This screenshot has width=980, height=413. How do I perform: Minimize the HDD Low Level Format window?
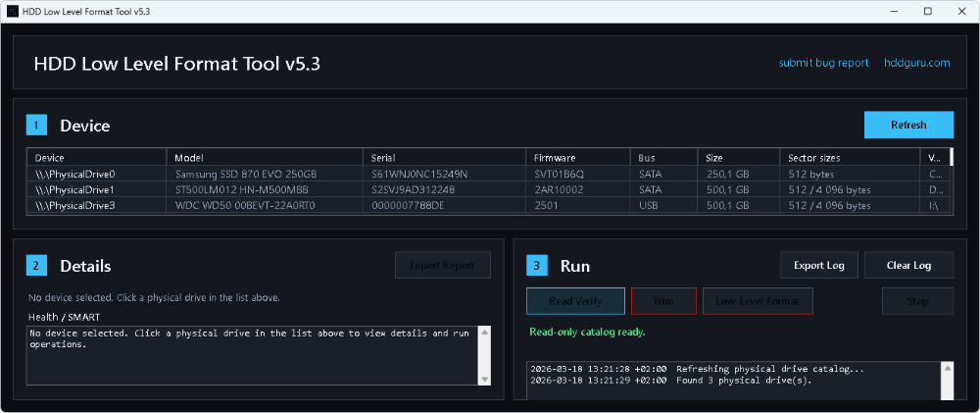click(895, 11)
